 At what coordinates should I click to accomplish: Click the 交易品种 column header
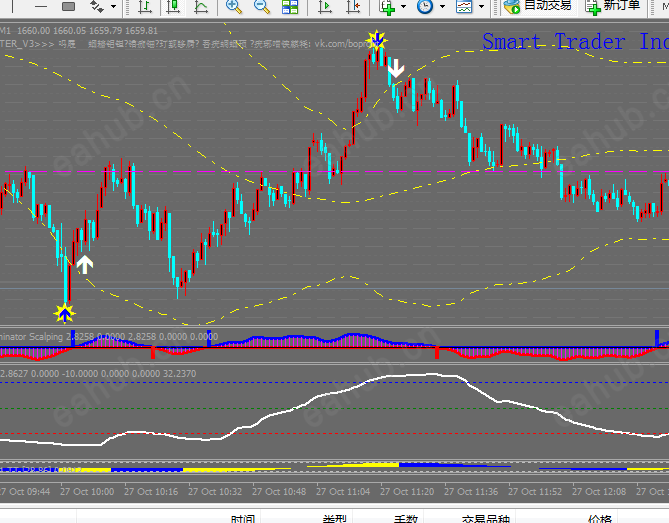[485, 519]
